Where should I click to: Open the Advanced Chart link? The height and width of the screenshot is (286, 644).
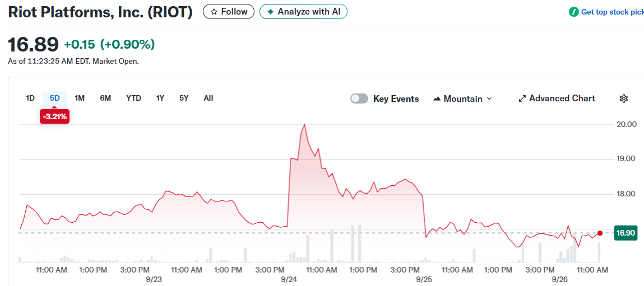[557, 99]
